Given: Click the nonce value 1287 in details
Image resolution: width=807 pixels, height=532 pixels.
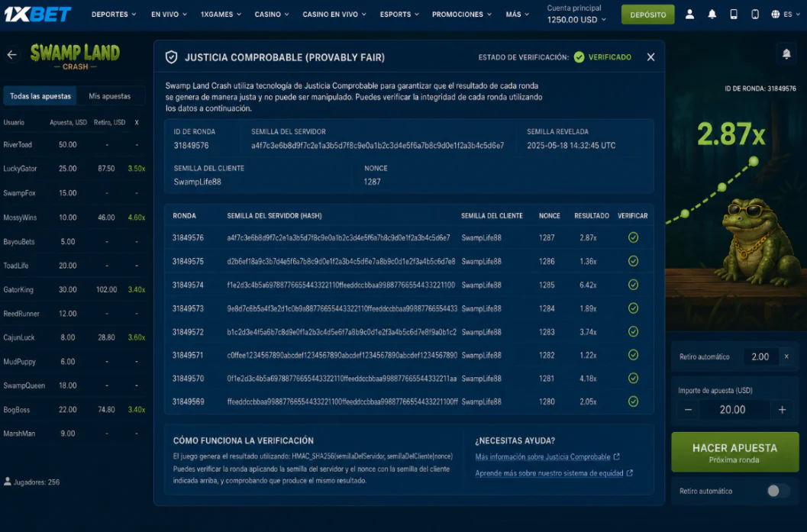Looking at the screenshot, I should pyautogui.click(x=372, y=182).
